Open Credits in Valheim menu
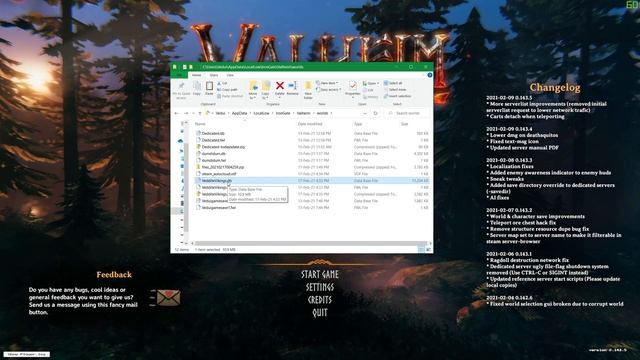The height and width of the screenshot is (360, 640). click(320, 300)
